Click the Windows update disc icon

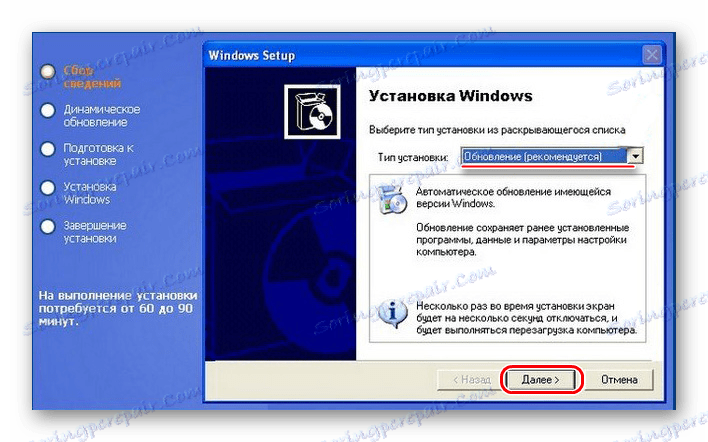point(392,199)
